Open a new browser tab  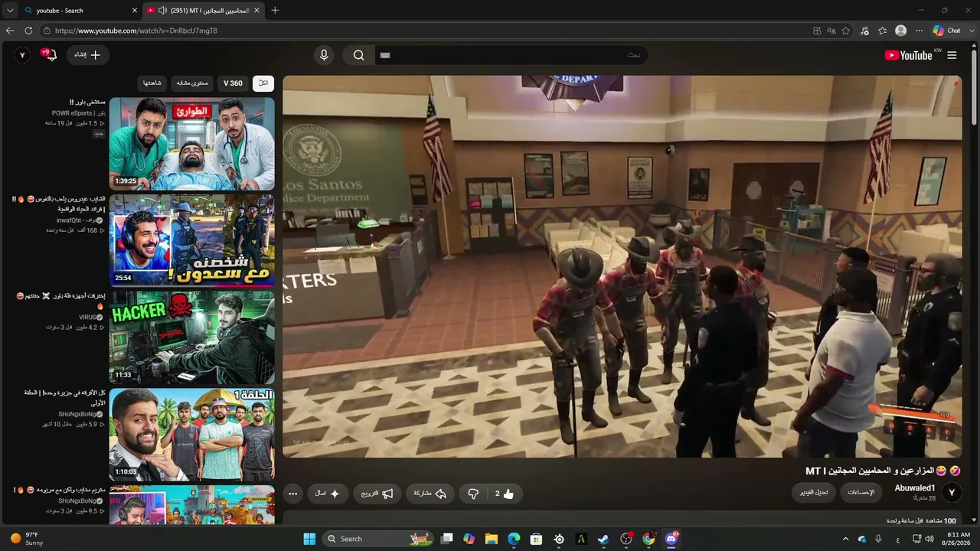coord(275,11)
